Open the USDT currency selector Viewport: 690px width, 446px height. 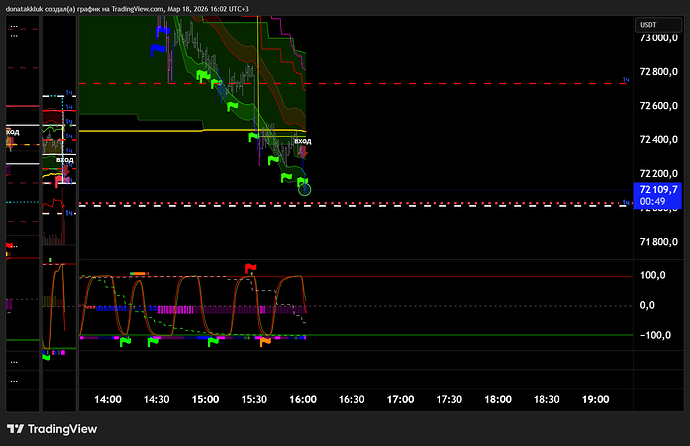click(648, 25)
